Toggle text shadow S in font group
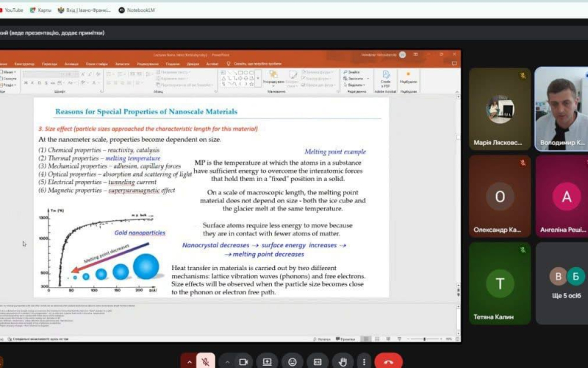 click(46, 82)
